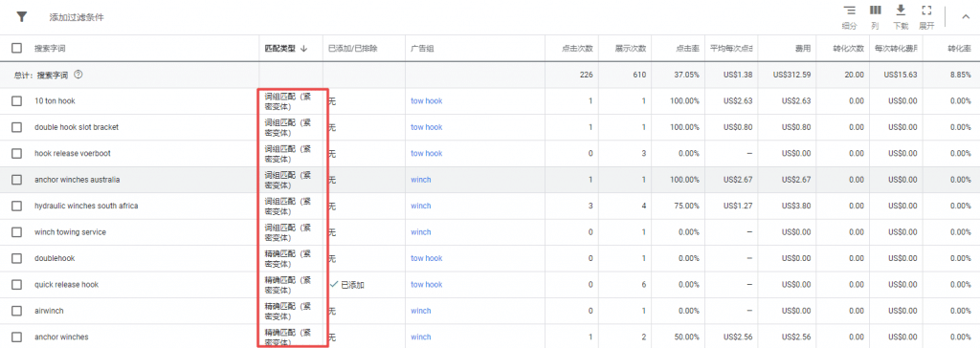Click the 搜索字词 column header
This screenshot has height=348, width=980.
pos(49,48)
